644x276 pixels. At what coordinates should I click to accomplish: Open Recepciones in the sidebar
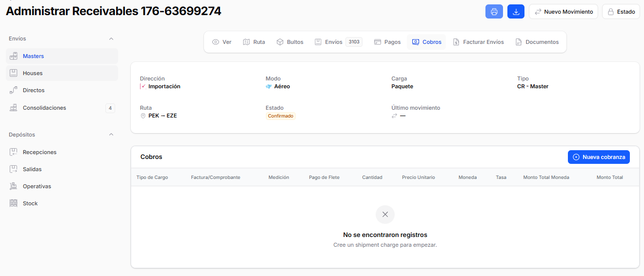[x=62, y=152]
